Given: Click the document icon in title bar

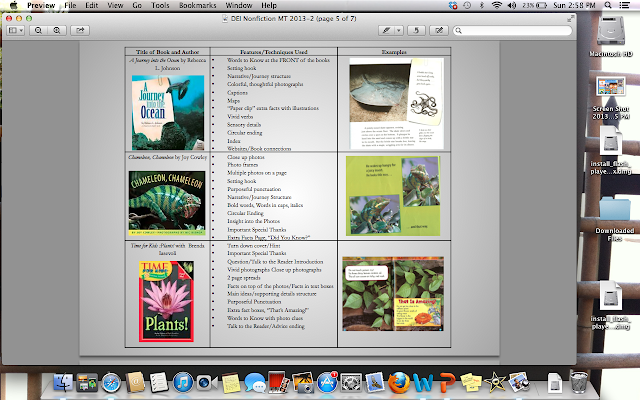Looking at the screenshot, I should click(x=225, y=18).
